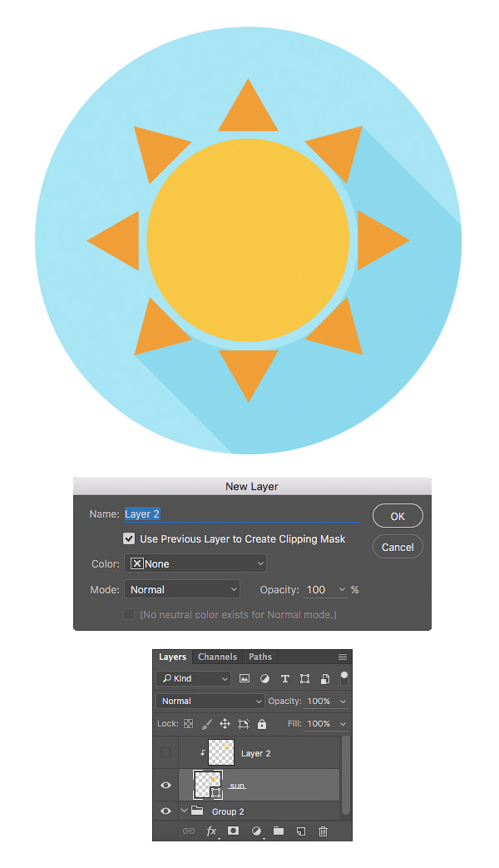The image size is (499, 868).
Task: Open Layers panel Opacity slider arrow
Action: coord(343,702)
